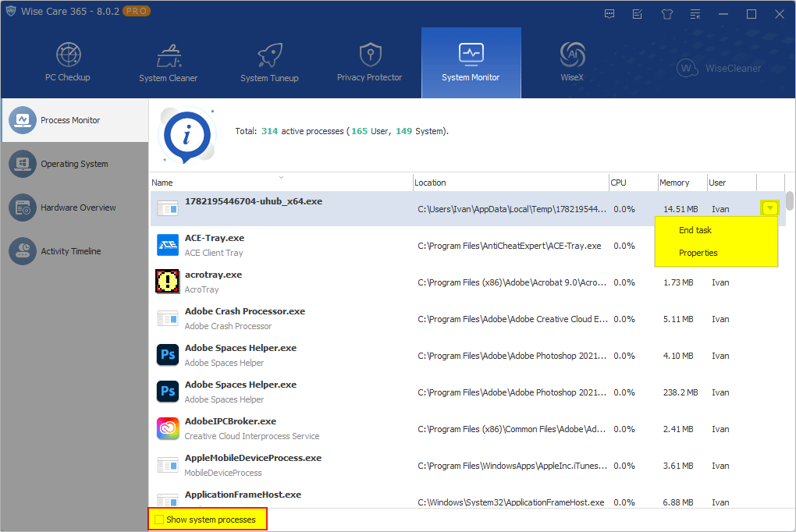The image size is (796, 532).
Task: Click the Activity Timeline sidebar icon
Action: click(23, 251)
